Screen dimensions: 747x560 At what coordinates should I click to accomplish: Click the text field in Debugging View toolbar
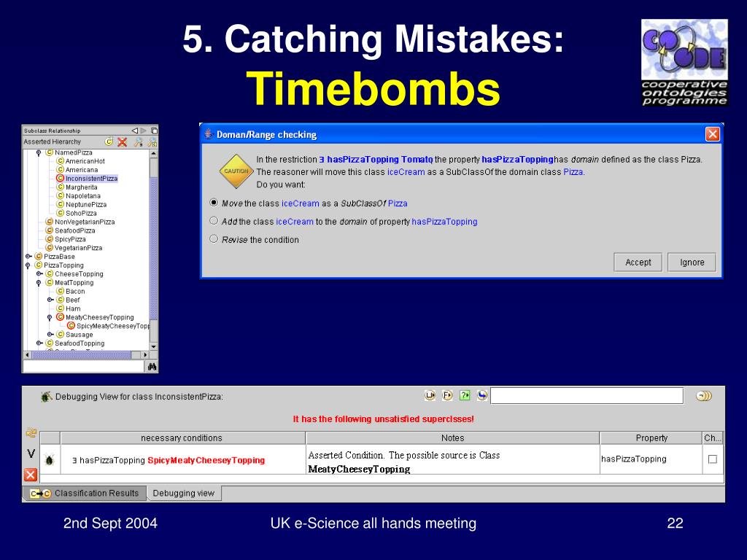click(x=587, y=396)
